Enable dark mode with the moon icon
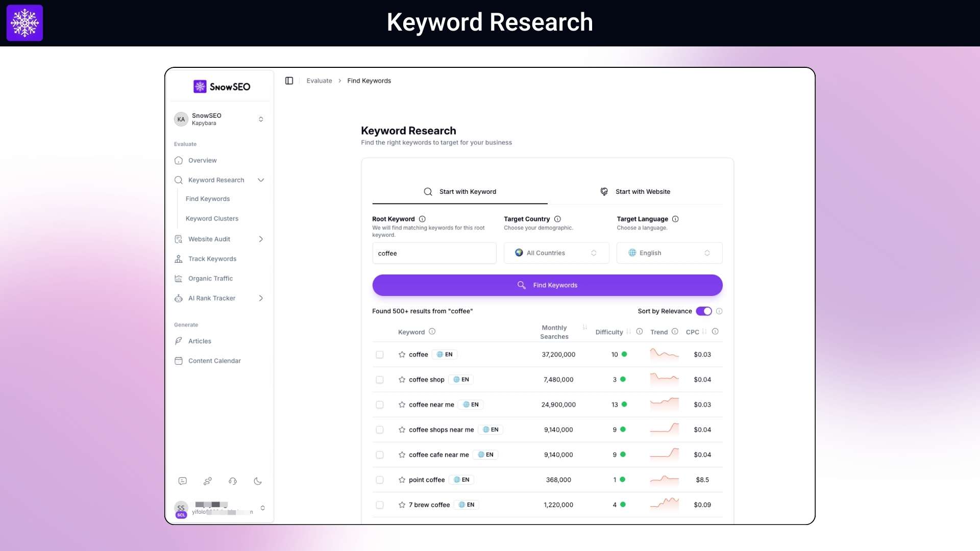Screen dimensions: 980x551 (257, 481)
